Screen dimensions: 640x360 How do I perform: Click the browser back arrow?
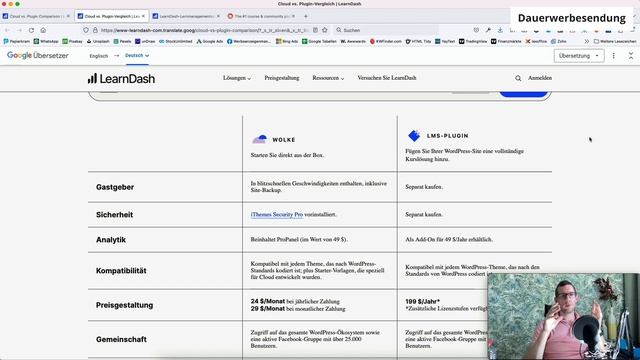7,30
